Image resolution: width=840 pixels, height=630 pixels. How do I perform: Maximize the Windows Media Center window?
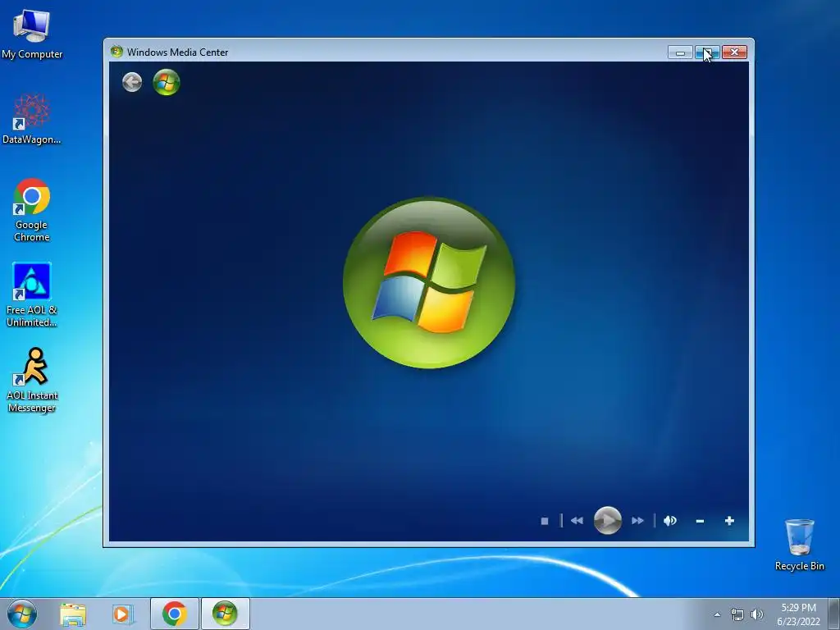pyautogui.click(x=707, y=52)
